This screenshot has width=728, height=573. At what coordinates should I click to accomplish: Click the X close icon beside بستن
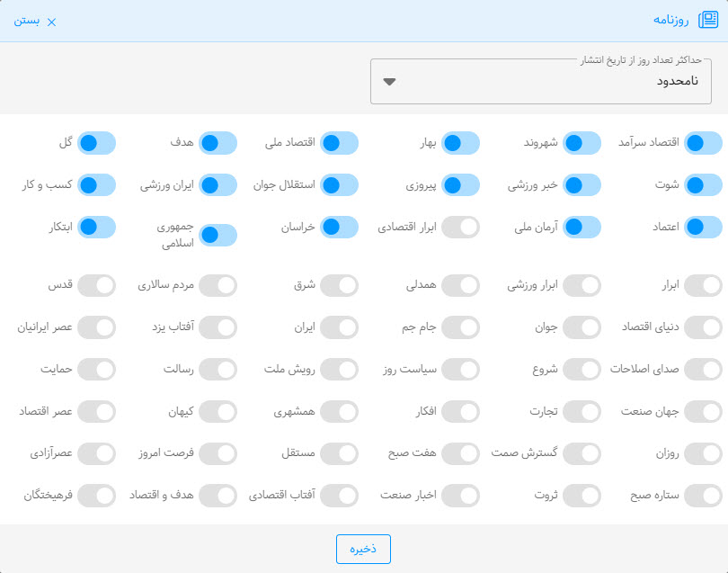[x=51, y=22]
